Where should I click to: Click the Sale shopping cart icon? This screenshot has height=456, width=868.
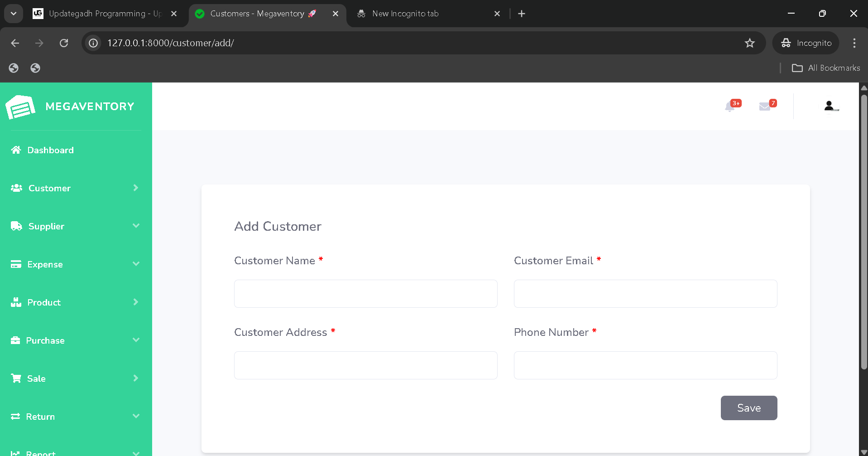tap(16, 378)
